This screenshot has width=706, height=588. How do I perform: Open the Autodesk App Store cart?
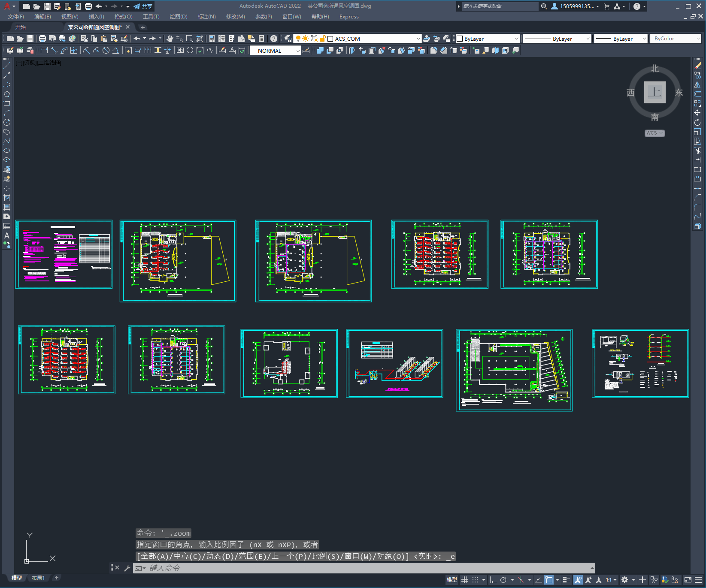[x=607, y=6]
